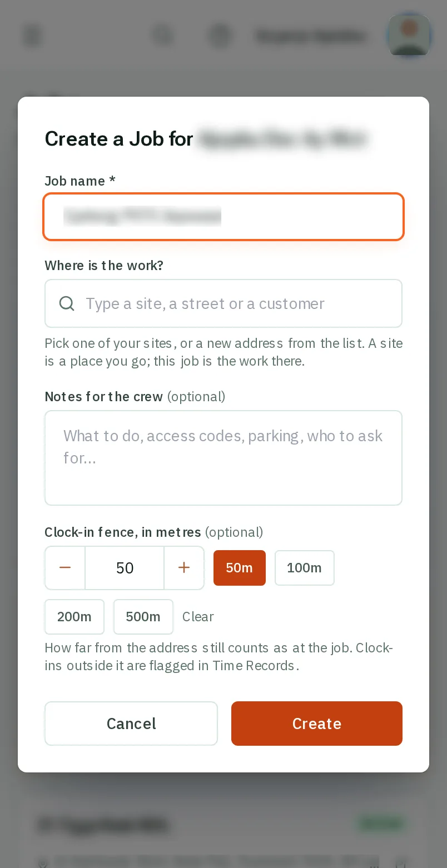This screenshot has width=447, height=868.
Task: Click the account name in the top bar
Action: point(311,36)
